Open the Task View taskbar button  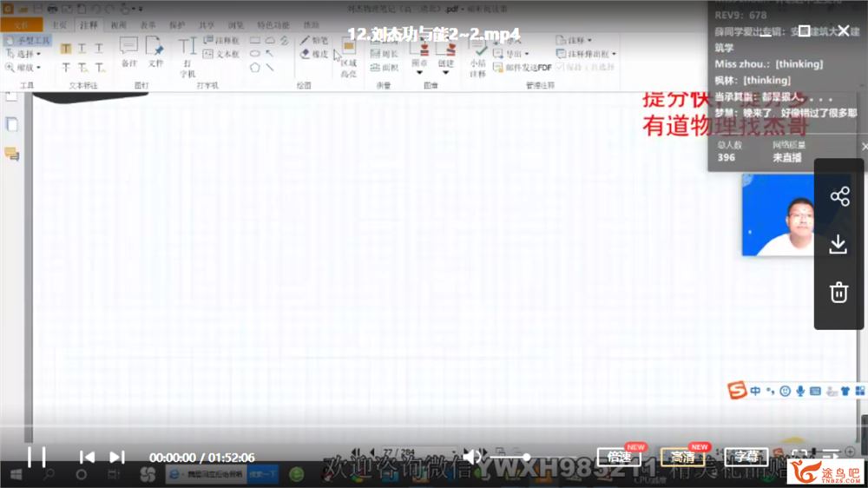[x=114, y=475]
